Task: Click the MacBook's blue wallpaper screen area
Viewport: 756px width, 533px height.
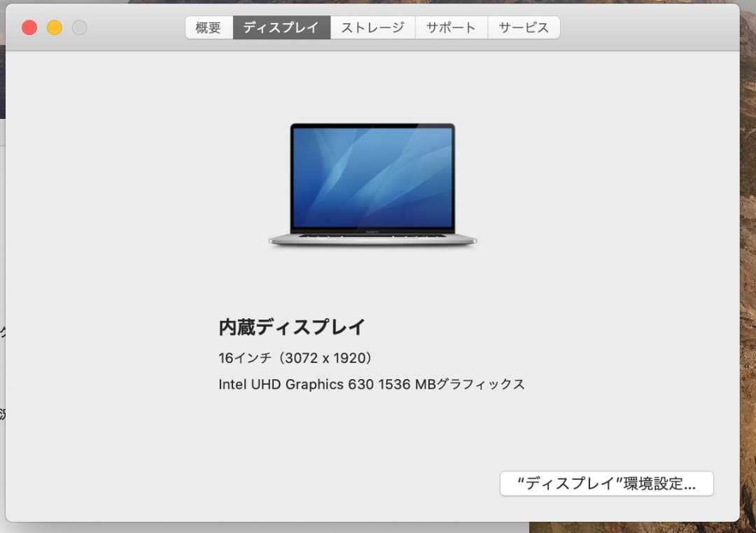Action: tap(371, 175)
